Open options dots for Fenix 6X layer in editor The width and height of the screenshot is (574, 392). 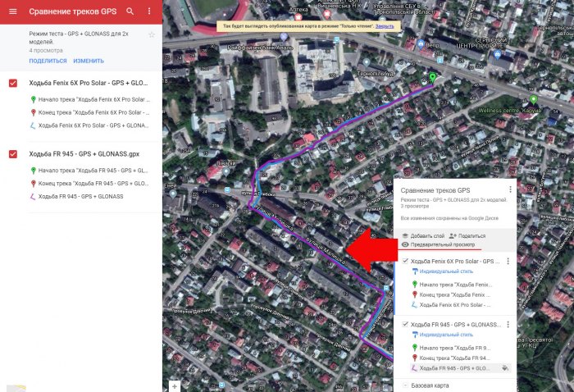(x=508, y=261)
